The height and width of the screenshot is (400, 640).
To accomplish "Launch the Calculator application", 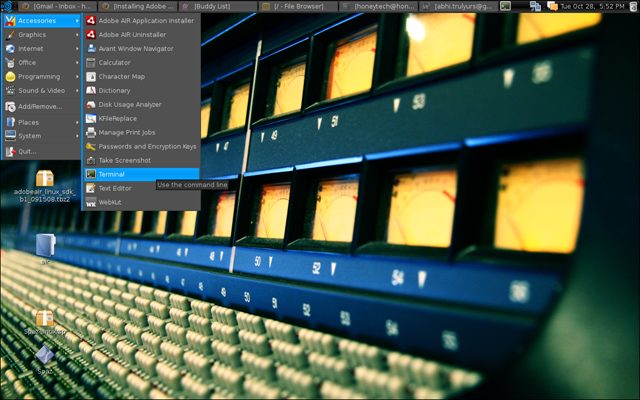I will tap(114, 62).
